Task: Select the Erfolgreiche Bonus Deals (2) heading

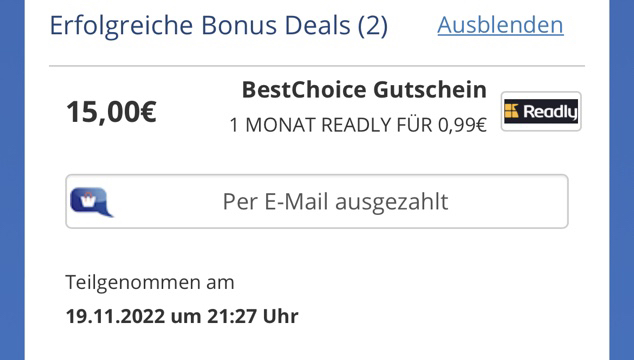Action: point(218,25)
